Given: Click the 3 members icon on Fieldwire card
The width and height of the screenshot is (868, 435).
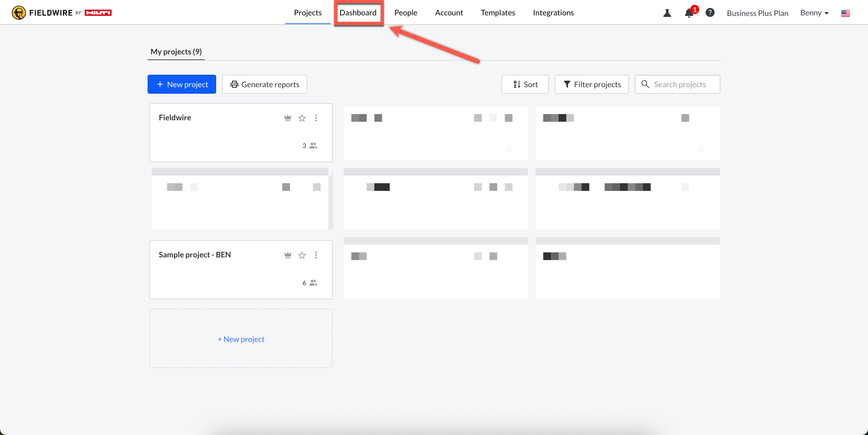Looking at the screenshot, I should (313, 146).
